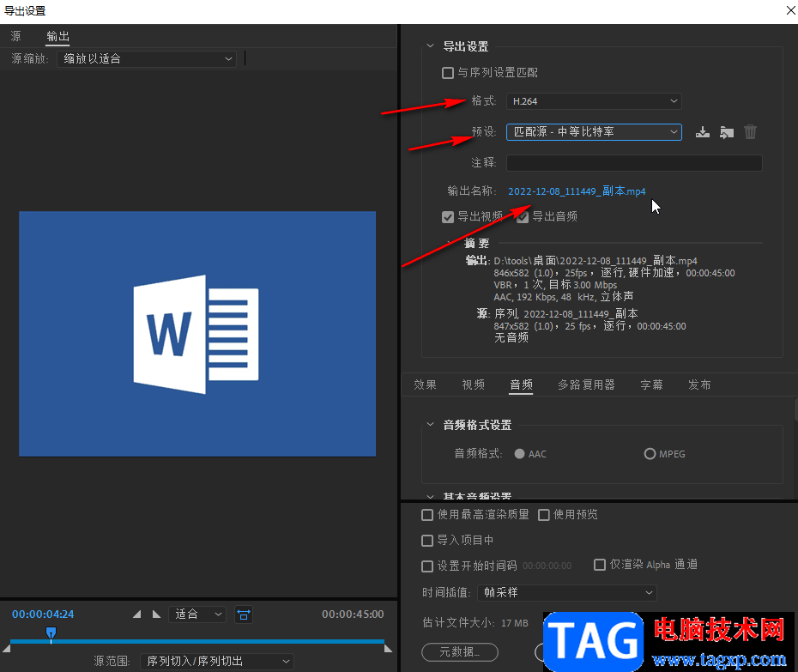Expand the 摘要 summary section
The height and width of the screenshot is (672, 798).
(x=449, y=244)
